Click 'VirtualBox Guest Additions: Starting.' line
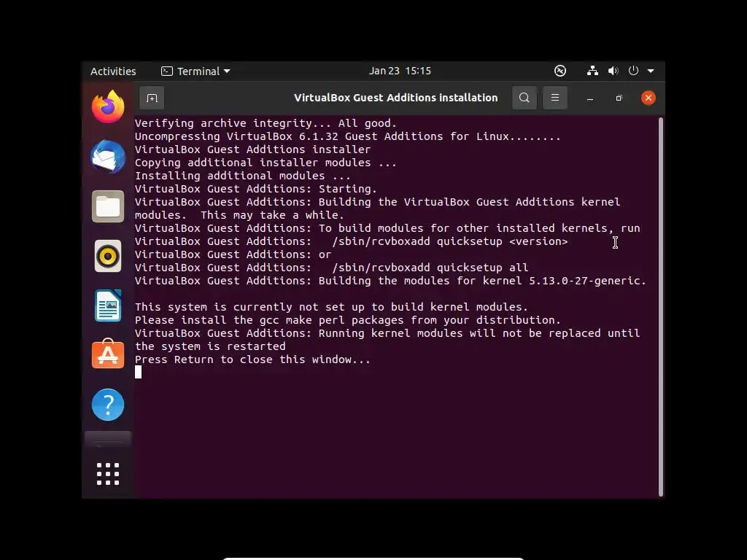Viewport: 747px width, 560px height. tap(256, 189)
